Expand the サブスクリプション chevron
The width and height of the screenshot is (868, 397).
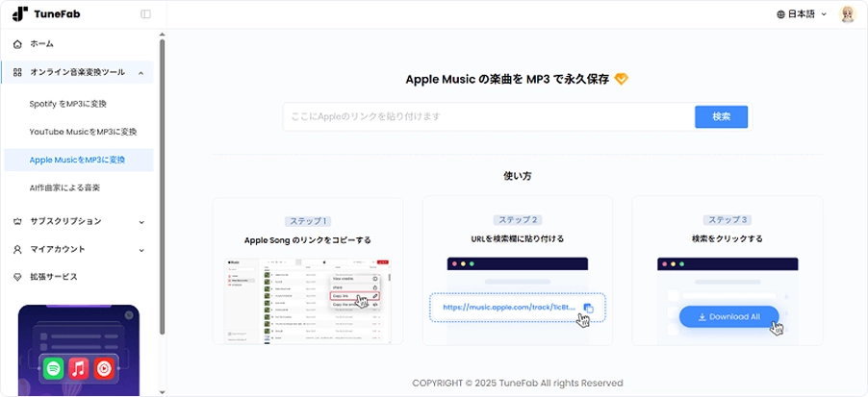[141, 222]
